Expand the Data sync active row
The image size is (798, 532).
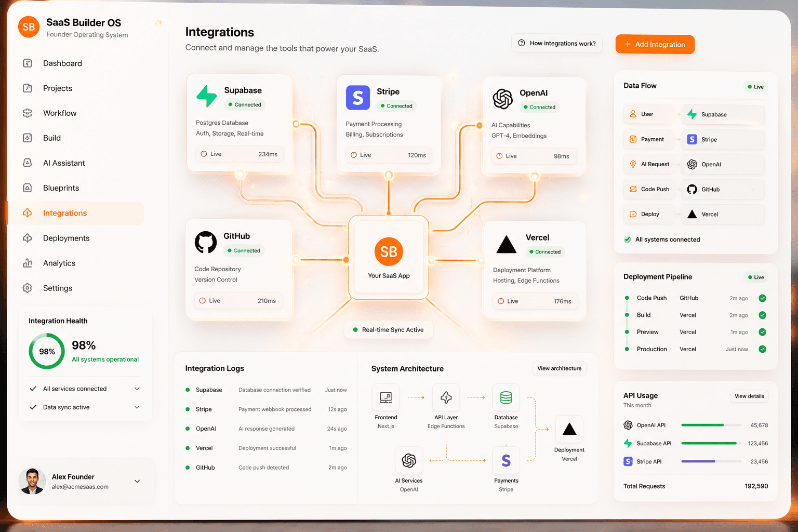pos(137,407)
